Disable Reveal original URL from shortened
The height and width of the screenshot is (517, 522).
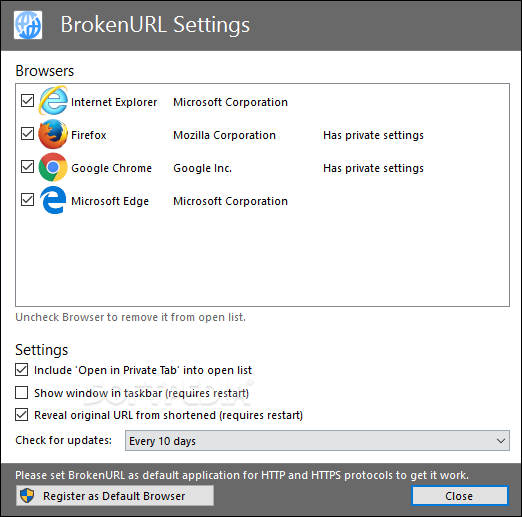(21, 415)
